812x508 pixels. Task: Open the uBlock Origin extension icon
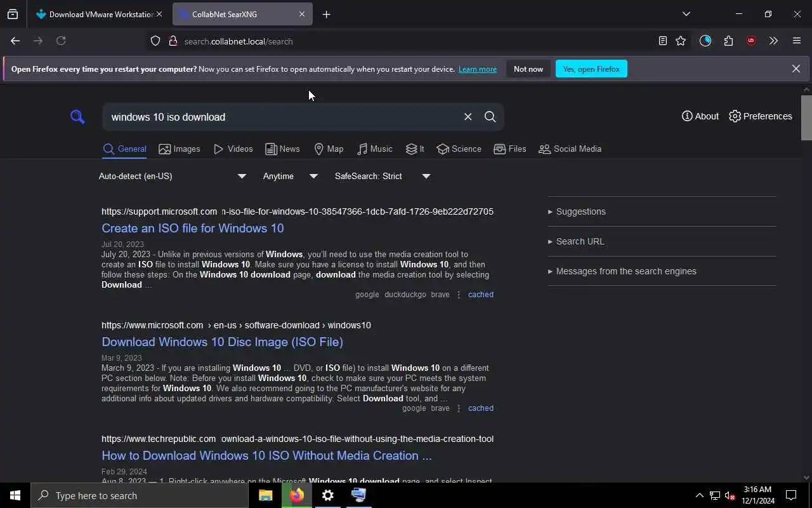click(751, 41)
